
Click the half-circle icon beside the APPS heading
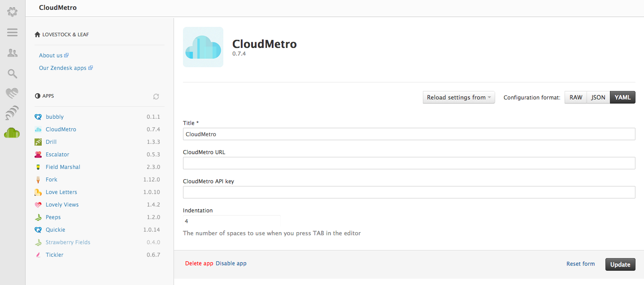pyautogui.click(x=37, y=96)
